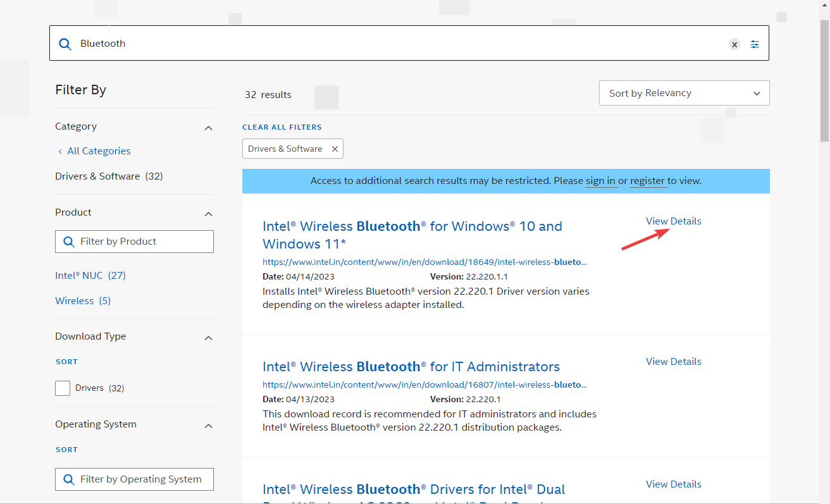The width and height of the screenshot is (830, 504).
Task: Open the search filter options sliders icon
Action: [755, 44]
